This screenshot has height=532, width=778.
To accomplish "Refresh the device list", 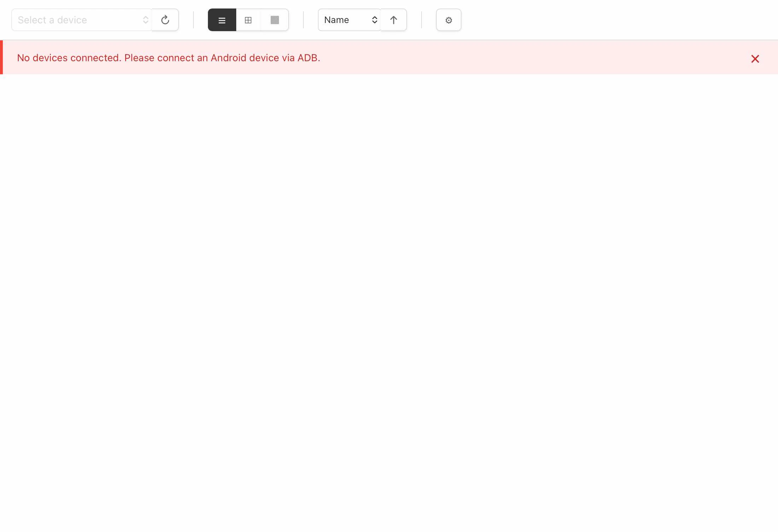I will (x=165, y=20).
